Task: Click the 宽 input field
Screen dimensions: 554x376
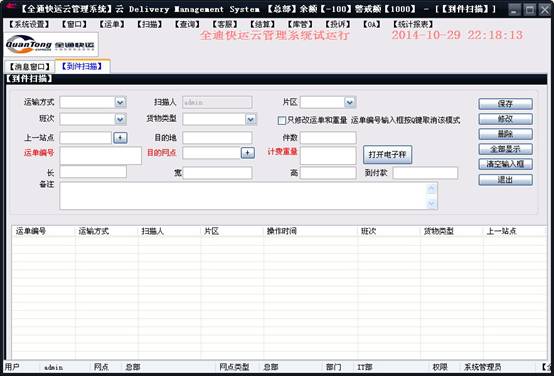Action: click(217, 173)
